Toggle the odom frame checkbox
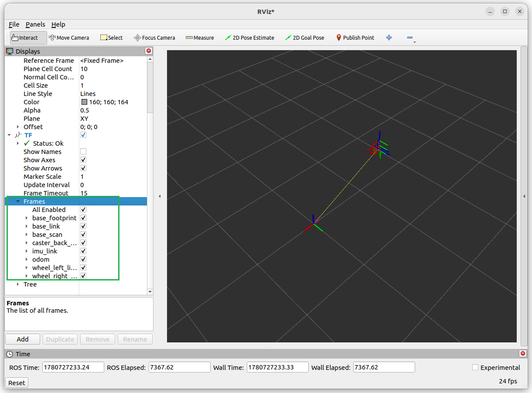532x393 pixels. tap(83, 260)
